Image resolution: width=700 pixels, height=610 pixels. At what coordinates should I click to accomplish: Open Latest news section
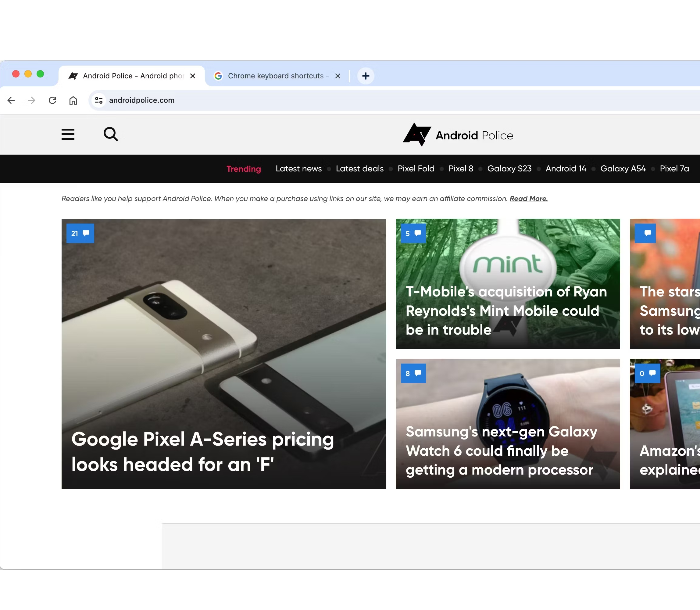[x=298, y=169]
